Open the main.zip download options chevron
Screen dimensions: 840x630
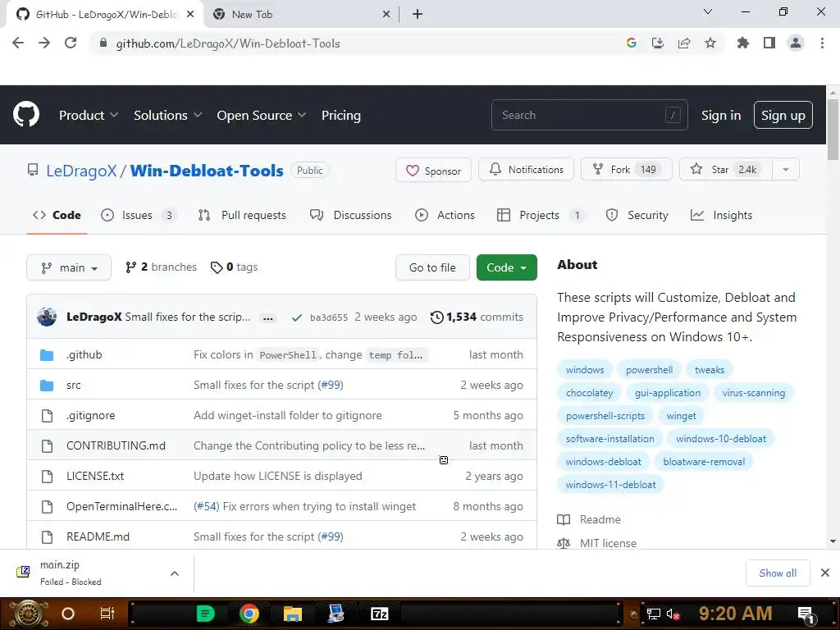pyautogui.click(x=174, y=573)
